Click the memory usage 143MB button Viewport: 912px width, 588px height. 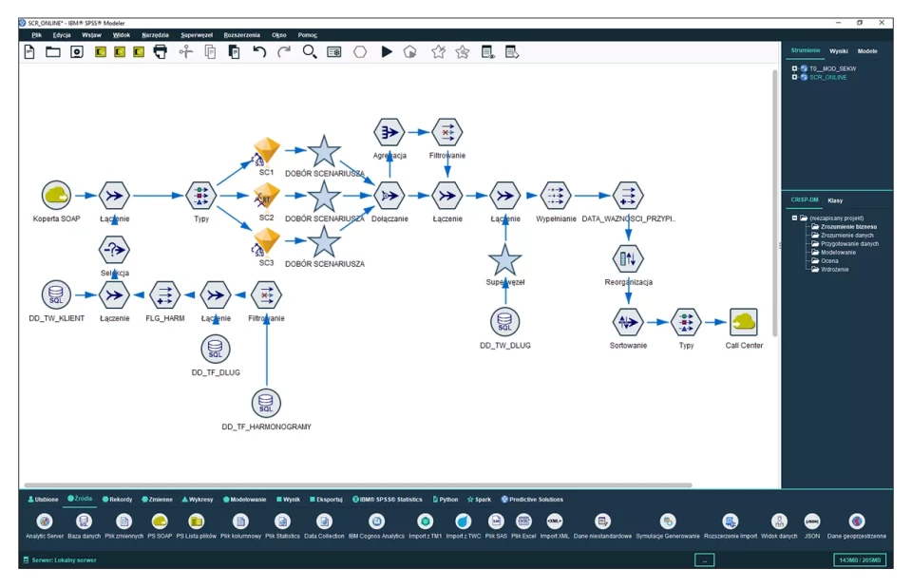859,560
